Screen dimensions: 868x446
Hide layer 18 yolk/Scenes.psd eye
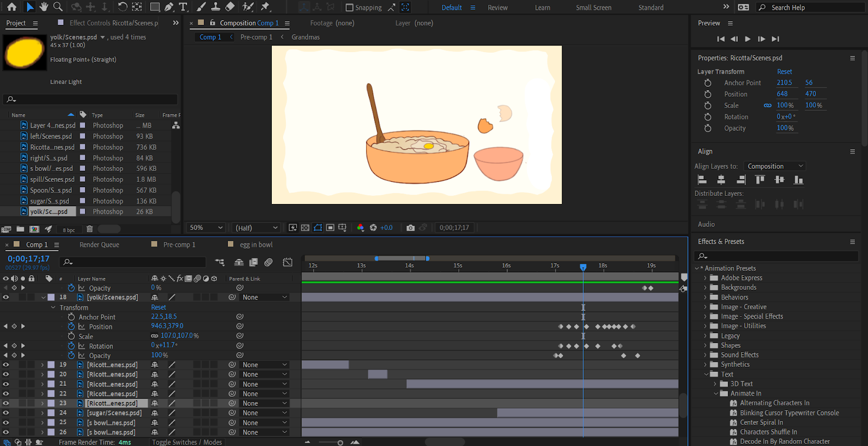tap(6, 297)
